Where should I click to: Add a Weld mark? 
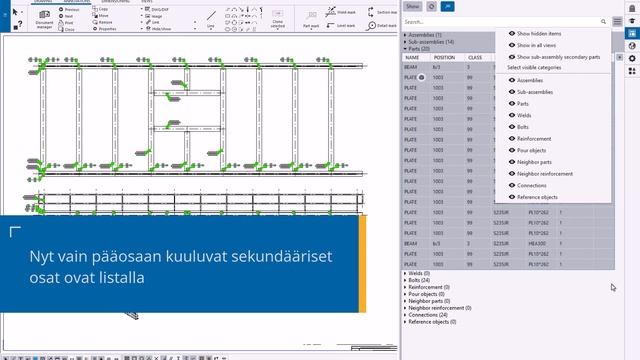click(341, 12)
